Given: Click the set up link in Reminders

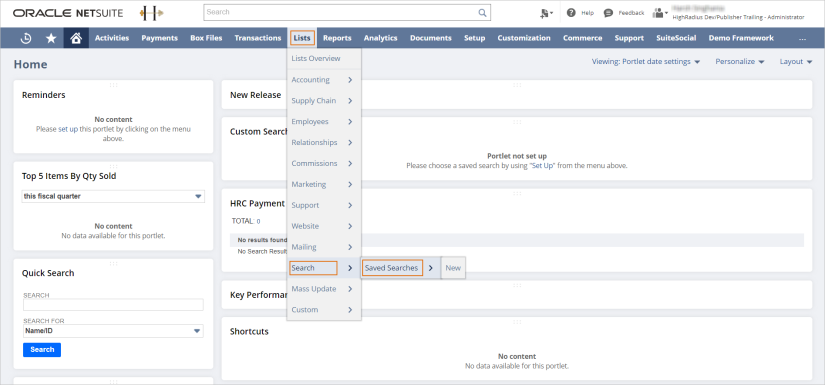Looking at the screenshot, I should click(x=68, y=128).
